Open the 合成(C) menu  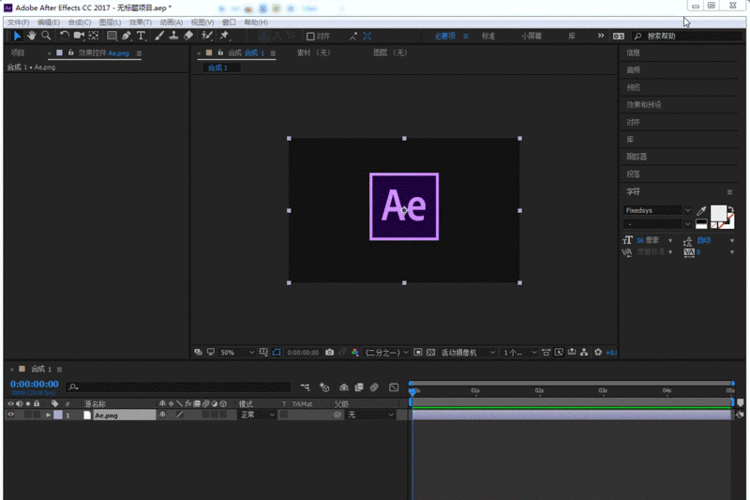pyautogui.click(x=79, y=21)
